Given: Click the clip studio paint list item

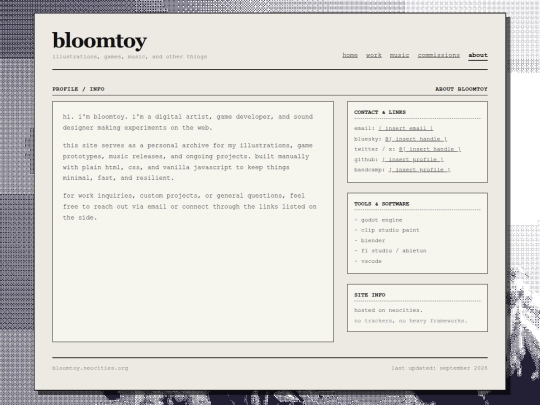Looking at the screenshot, I should click(x=387, y=230).
